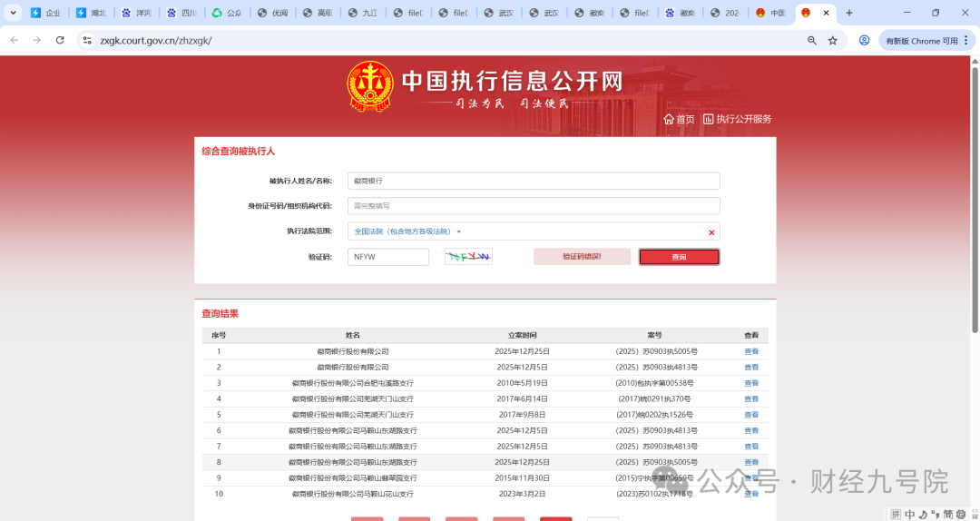
Task: Open 查看 link for row 4 (2017)皖0291执370号
Action: tap(751, 399)
